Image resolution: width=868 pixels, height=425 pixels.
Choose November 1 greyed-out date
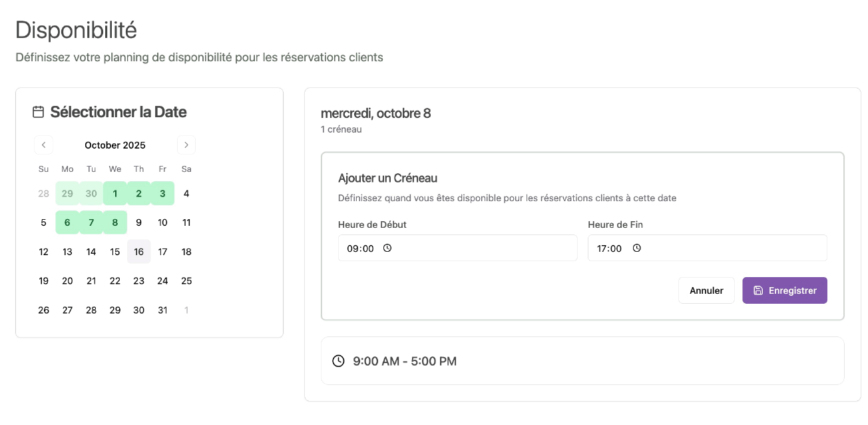[x=186, y=310]
